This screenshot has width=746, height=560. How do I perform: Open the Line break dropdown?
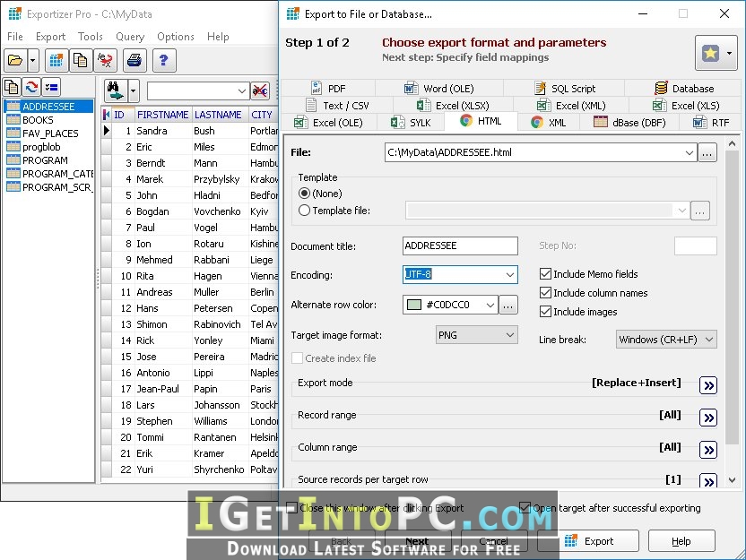(709, 340)
